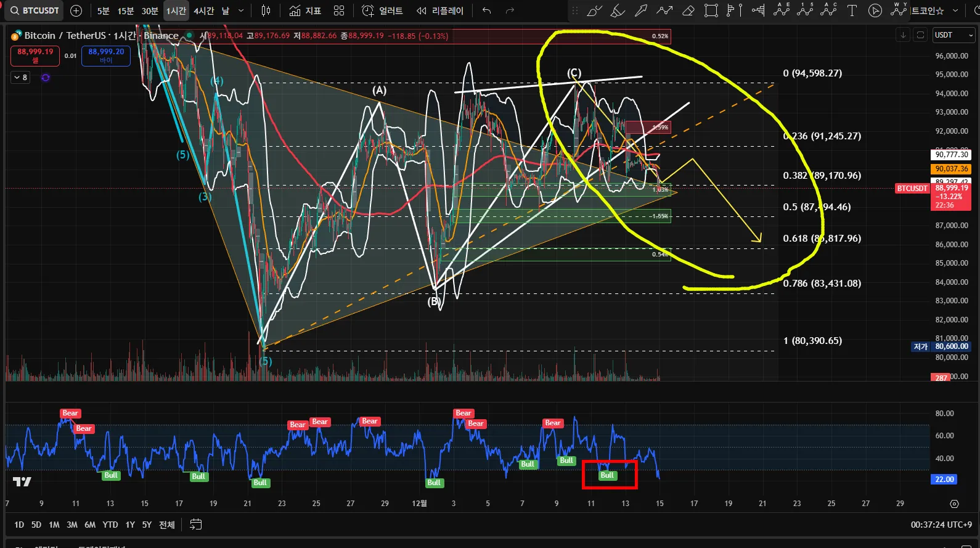Expand the timeframe interval dropdown arrow
980x548 pixels.
(241, 10)
